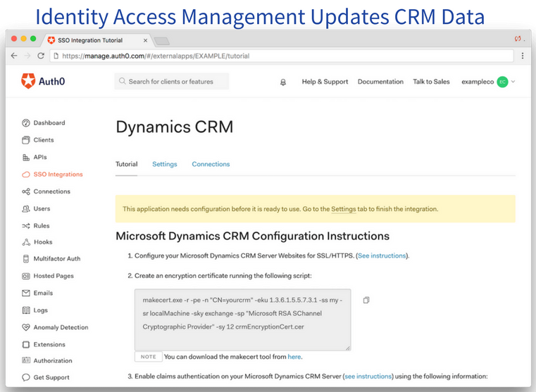This screenshot has height=392, width=536.
Task: Click the browser extension icon in title bar
Action: 518,39
